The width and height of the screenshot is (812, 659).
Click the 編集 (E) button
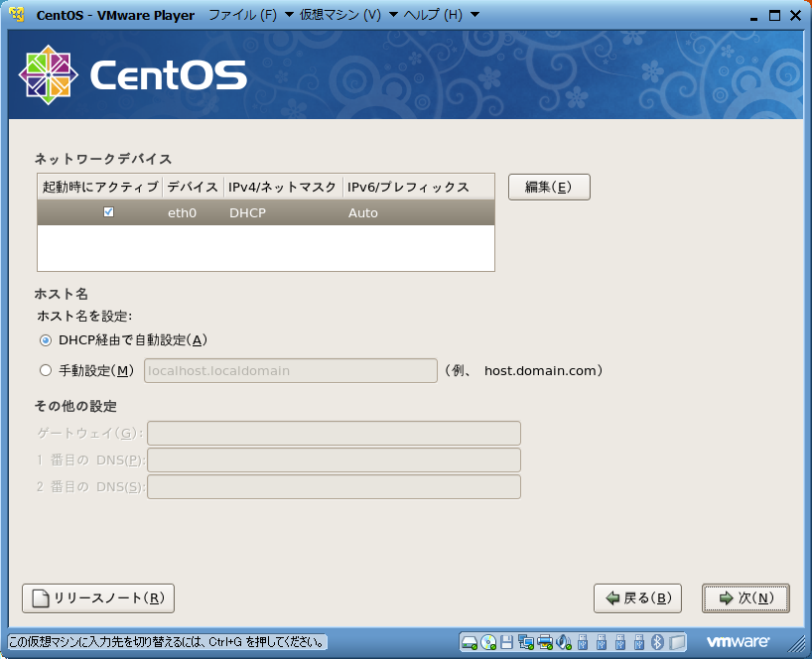click(549, 187)
